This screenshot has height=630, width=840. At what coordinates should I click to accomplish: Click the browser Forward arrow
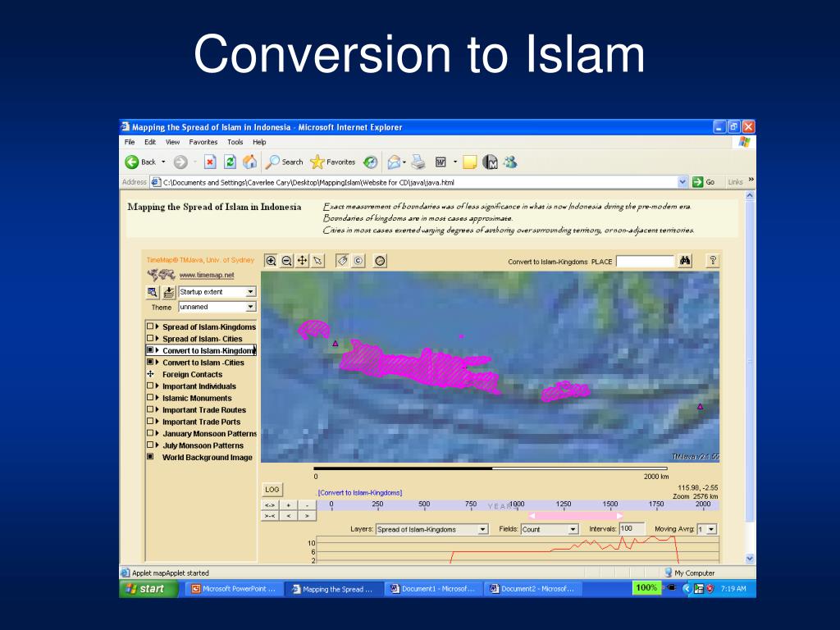pos(180,162)
